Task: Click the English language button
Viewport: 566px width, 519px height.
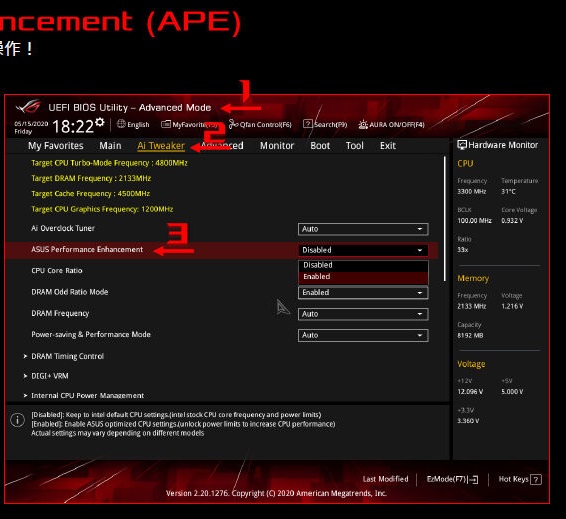Action: pos(133,125)
